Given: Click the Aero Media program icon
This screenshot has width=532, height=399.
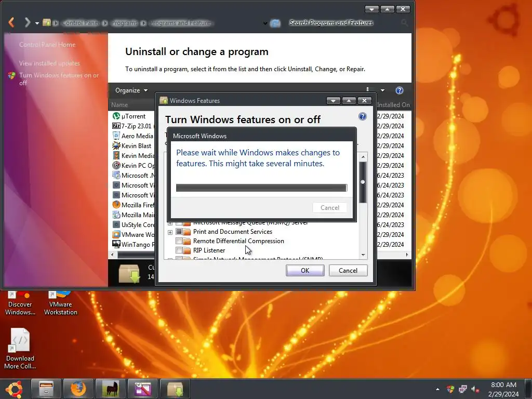Looking at the screenshot, I should coord(116,136).
